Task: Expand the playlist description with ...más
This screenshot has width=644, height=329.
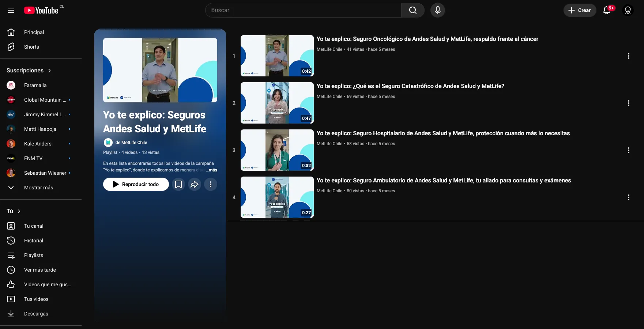Action: click(x=211, y=170)
